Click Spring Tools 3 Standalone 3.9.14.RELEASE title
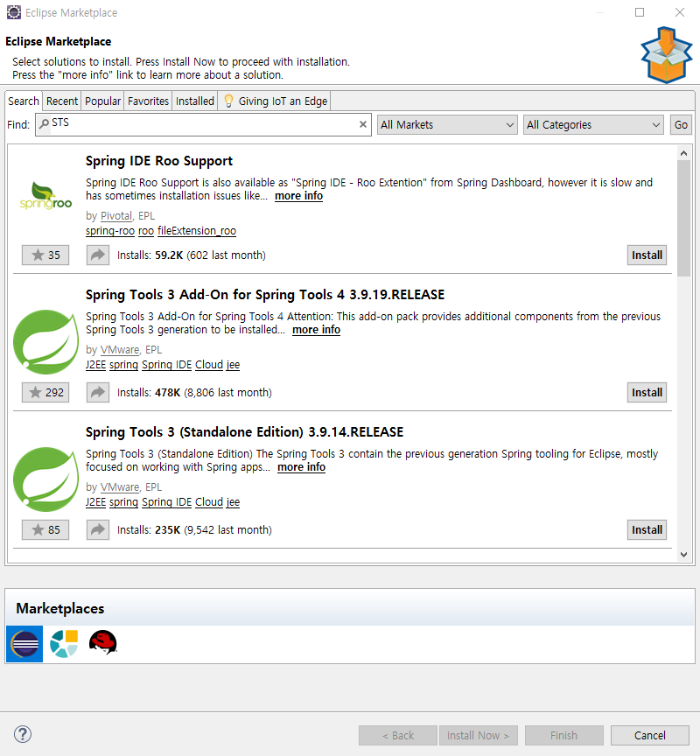Viewport: 700px width, 756px height. pyautogui.click(x=244, y=432)
